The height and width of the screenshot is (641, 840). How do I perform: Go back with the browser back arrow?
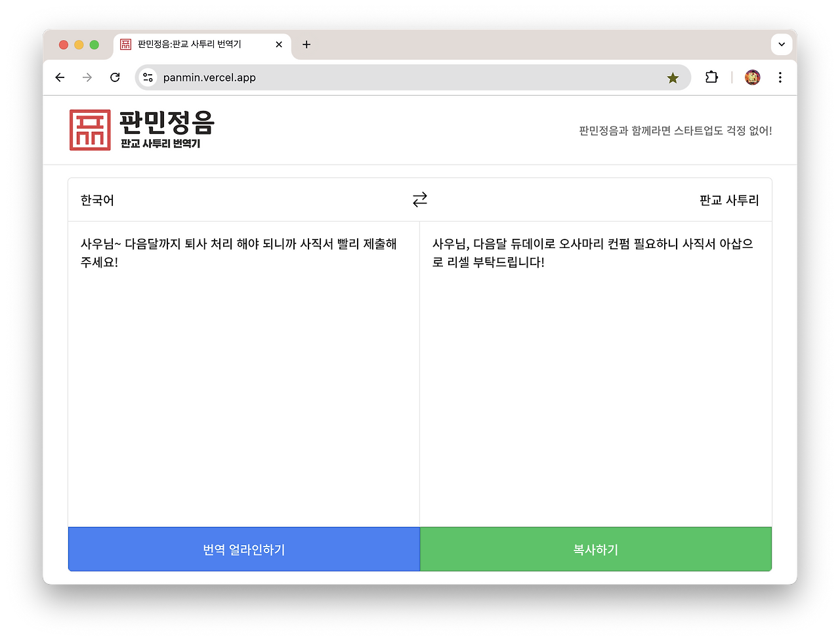point(60,77)
